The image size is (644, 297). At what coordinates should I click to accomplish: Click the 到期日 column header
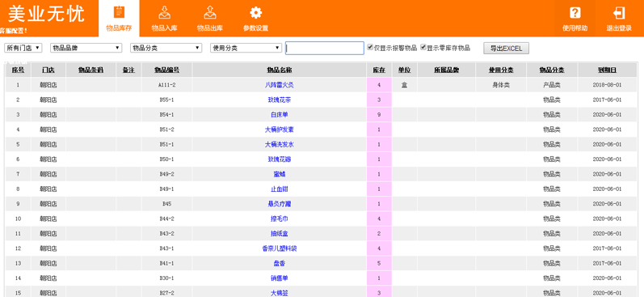tap(607, 70)
